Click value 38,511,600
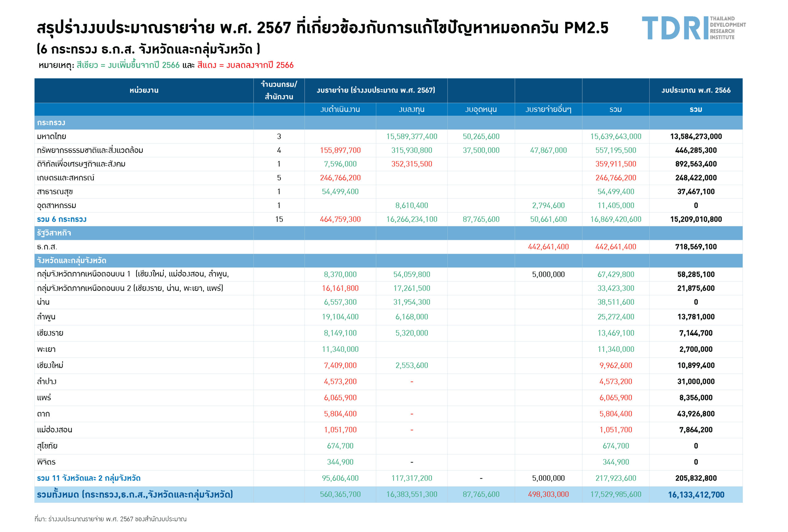The image size is (788, 532). (x=615, y=302)
